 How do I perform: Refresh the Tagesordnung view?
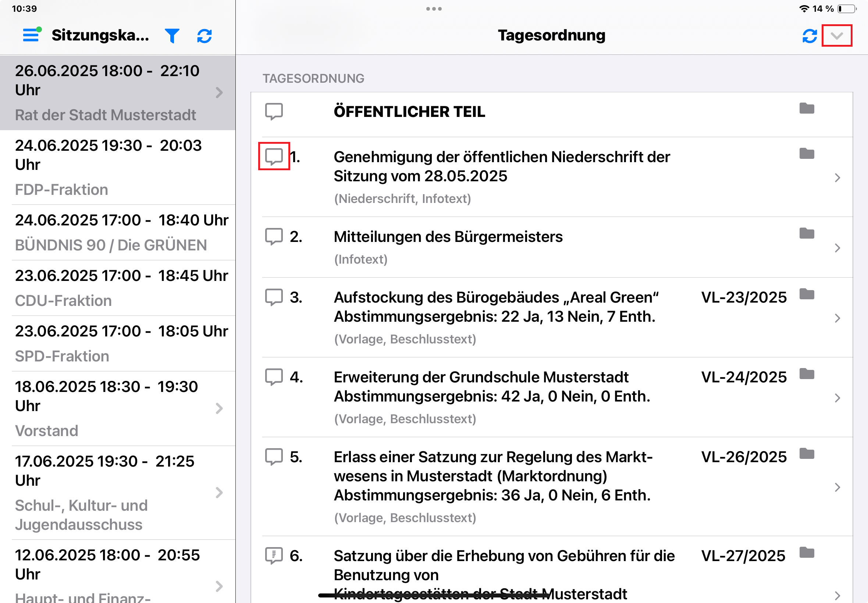tap(809, 36)
